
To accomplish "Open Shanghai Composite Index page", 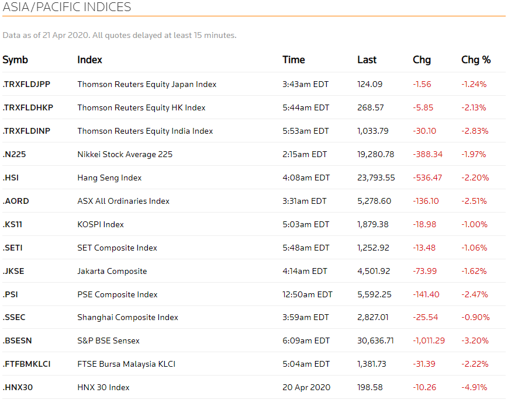I will [x=127, y=317].
